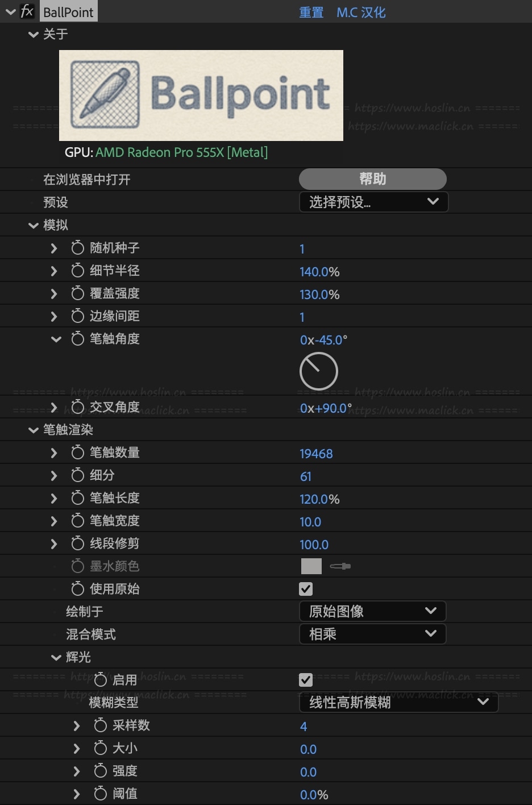The image size is (532, 805).
Task: Click the 笔触角度 angle dial
Action: [x=318, y=371]
